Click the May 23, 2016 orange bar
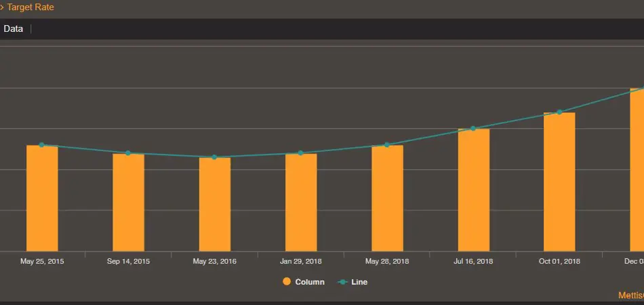The width and height of the screenshot is (644, 305). click(214, 205)
